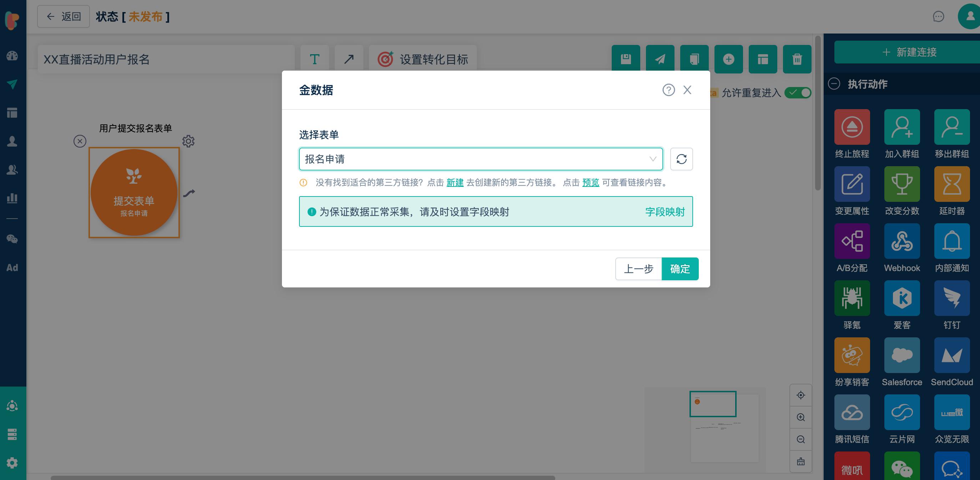Click the Webhook action icon

(901, 241)
